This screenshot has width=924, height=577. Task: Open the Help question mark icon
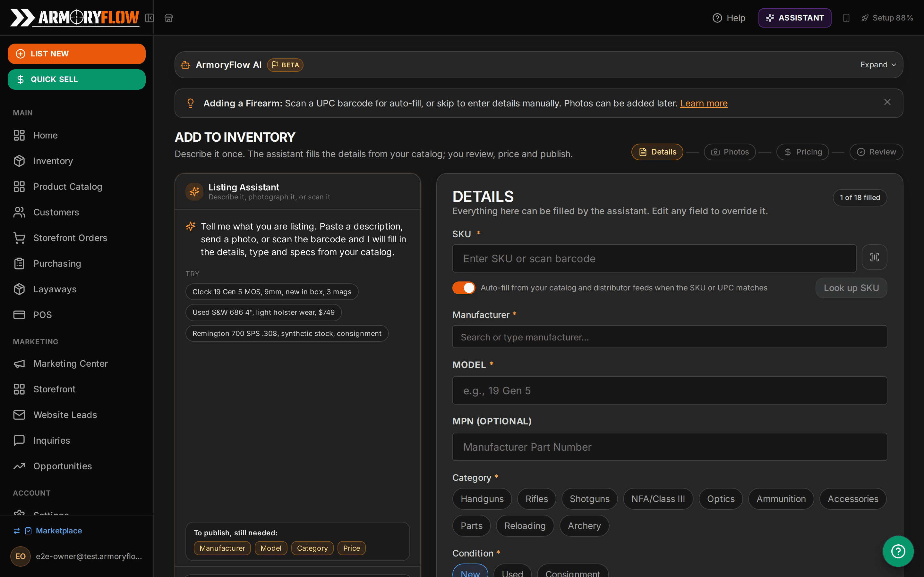pyautogui.click(x=717, y=18)
